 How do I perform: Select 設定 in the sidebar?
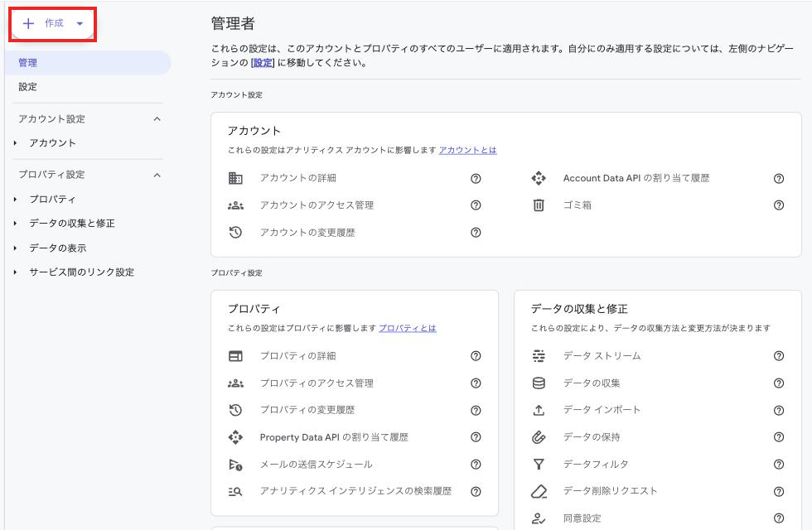pos(28,87)
